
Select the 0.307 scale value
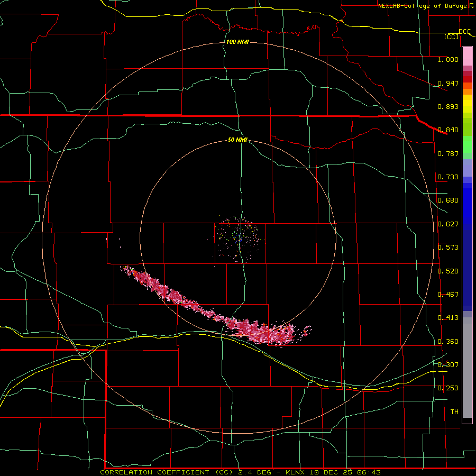tap(448, 365)
